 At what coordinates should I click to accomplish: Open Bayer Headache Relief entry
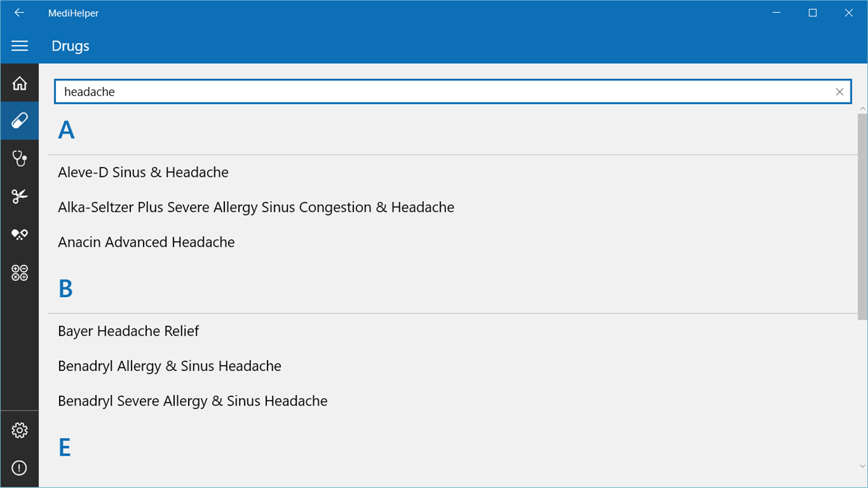pyautogui.click(x=128, y=331)
